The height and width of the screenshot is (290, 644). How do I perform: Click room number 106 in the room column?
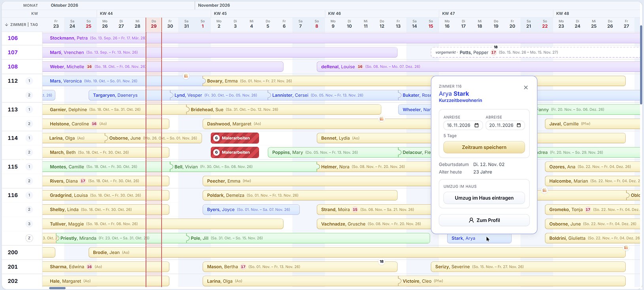(13, 38)
